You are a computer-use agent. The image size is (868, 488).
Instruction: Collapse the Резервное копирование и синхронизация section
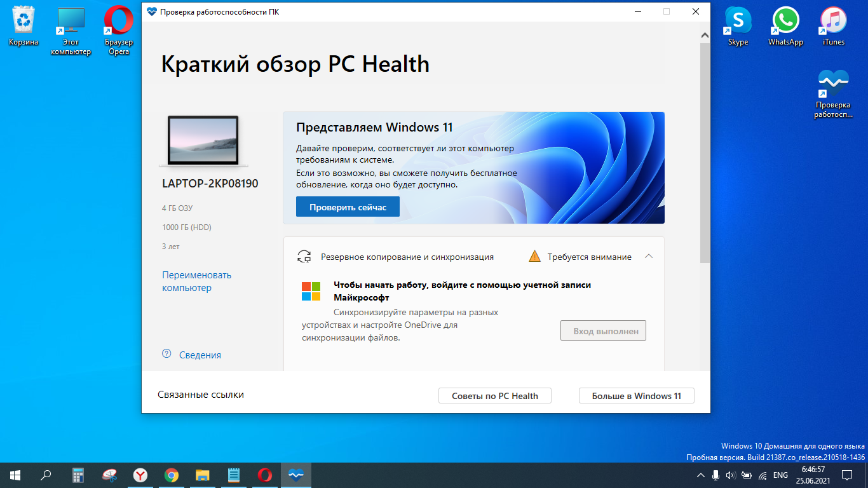[x=649, y=257]
